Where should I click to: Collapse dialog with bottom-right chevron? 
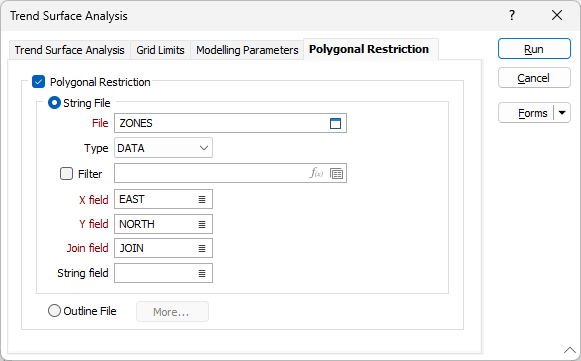[x=570, y=350]
